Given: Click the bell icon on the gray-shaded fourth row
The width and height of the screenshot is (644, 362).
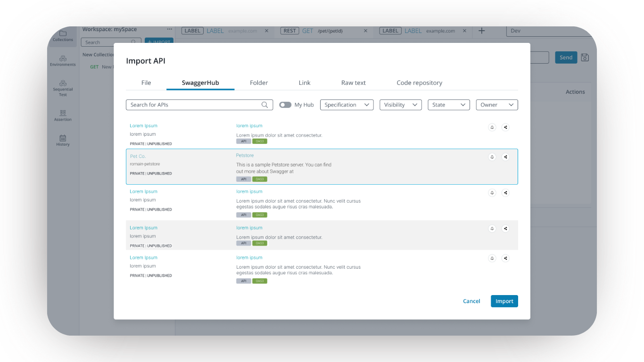Looking at the screenshot, I should click(x=492, y=229).
